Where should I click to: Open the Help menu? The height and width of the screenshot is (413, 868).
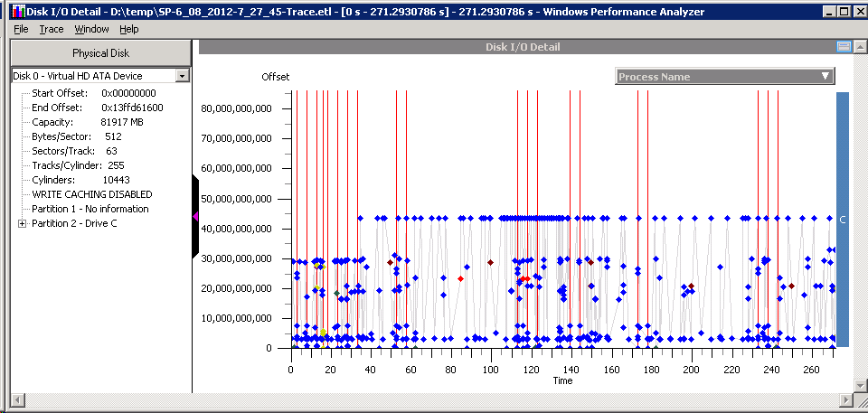129,29
